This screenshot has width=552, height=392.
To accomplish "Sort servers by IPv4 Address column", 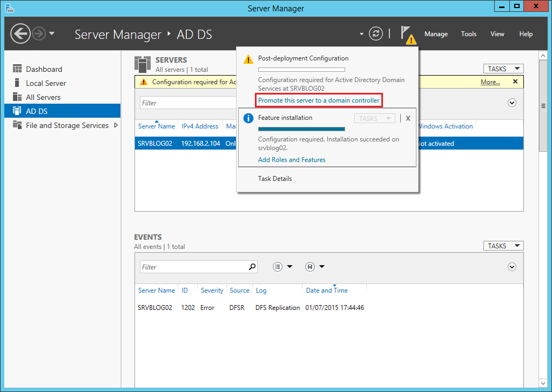I will (200, 126).
